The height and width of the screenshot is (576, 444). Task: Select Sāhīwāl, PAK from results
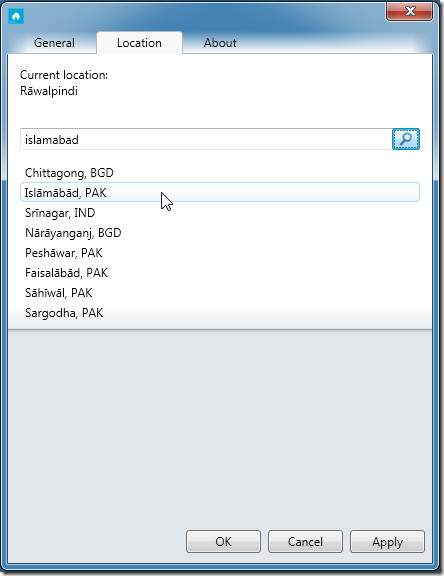220,293
